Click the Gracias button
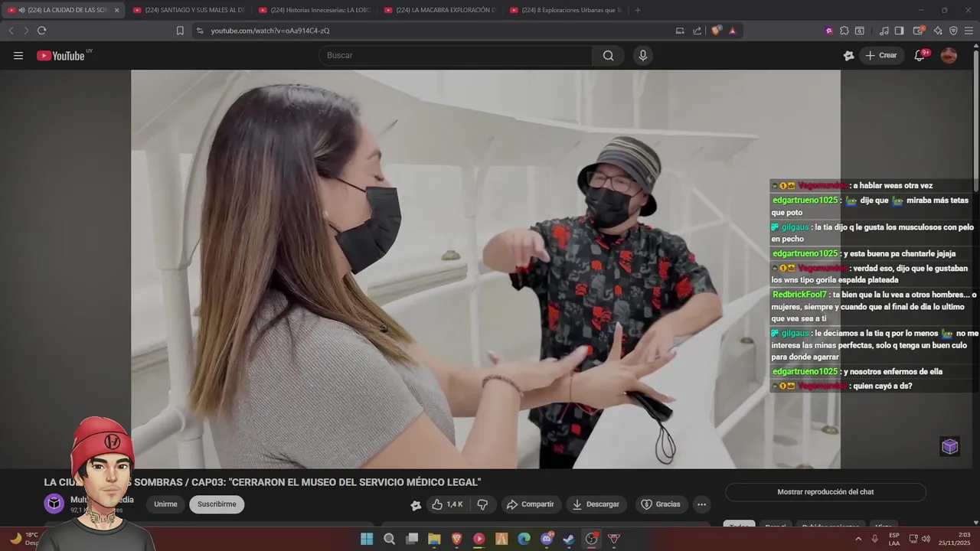 point(661,504)
